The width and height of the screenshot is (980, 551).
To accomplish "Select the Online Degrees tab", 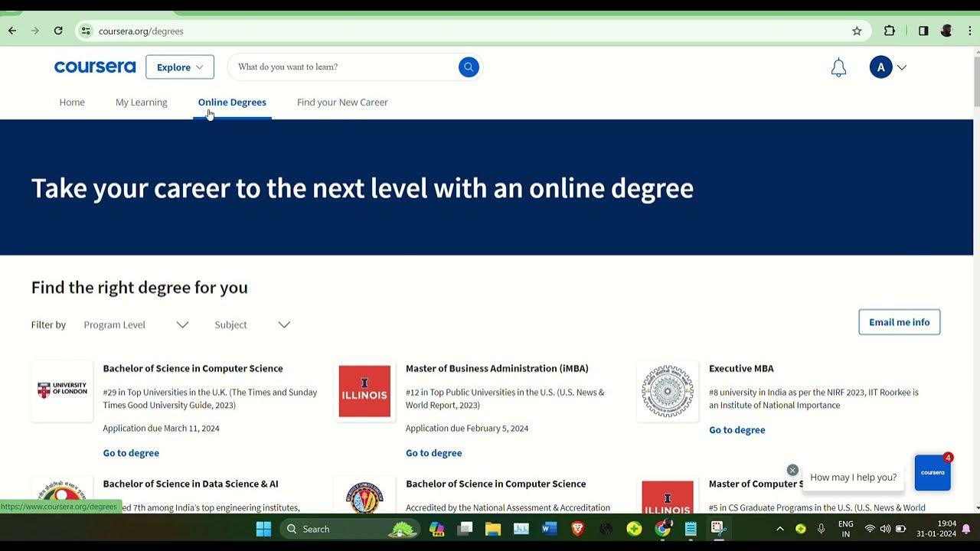I will 232,102.
